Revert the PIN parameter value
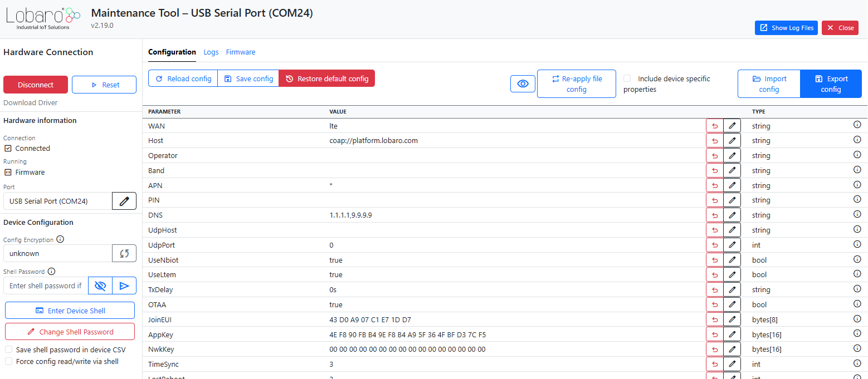 tap(715, 200)
